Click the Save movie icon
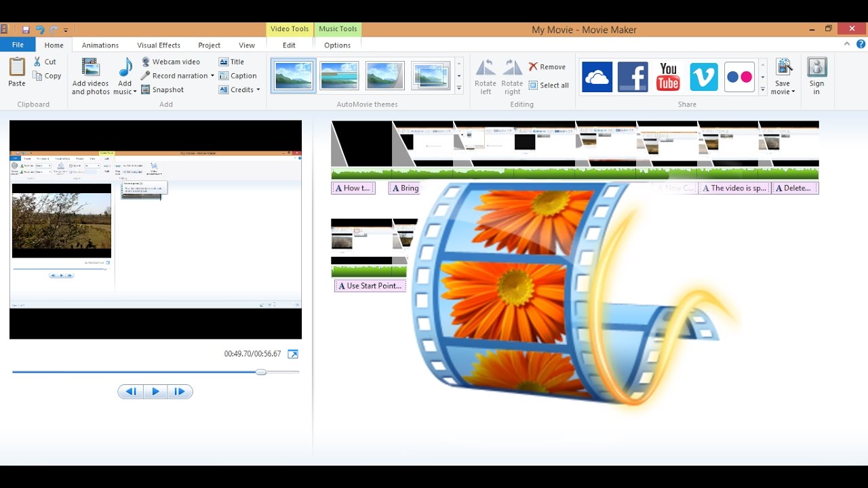868x488 pixels. pyautogui.click(x=783, y=68)
